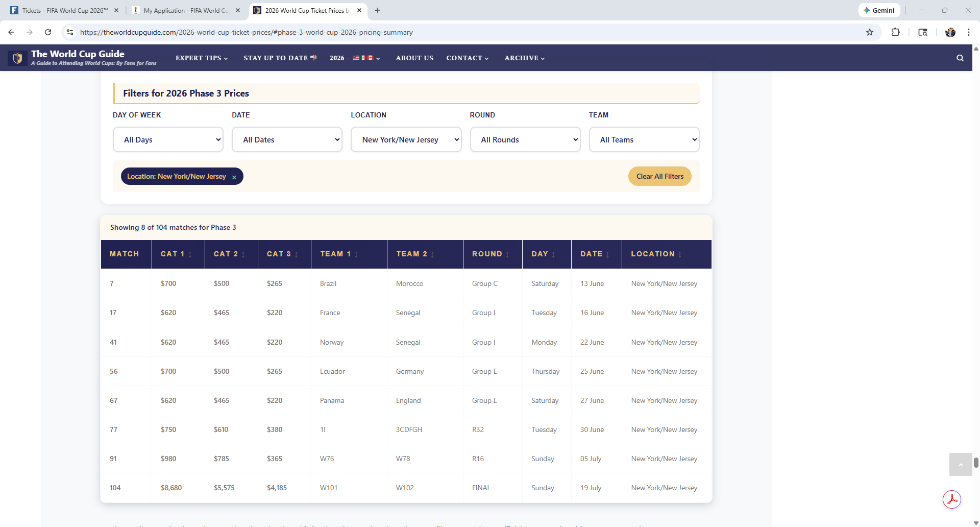Screen dimensions: 980x527
Task: Open a new browser tab with plus icon
Action: click(x=378, y=10)
